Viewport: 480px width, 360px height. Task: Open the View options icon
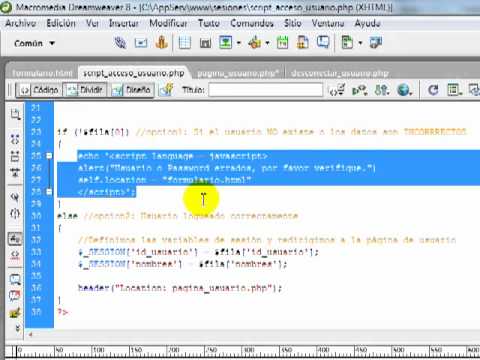pyautogui.click(x=454, y=90)
